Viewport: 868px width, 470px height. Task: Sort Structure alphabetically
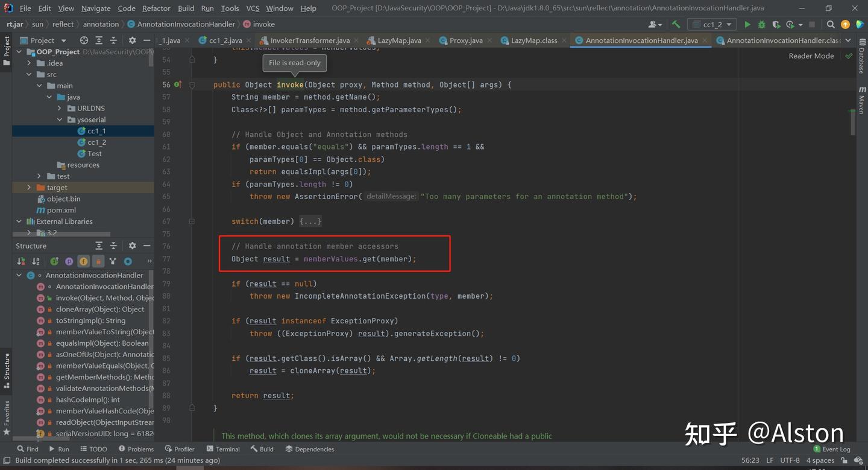36,261
